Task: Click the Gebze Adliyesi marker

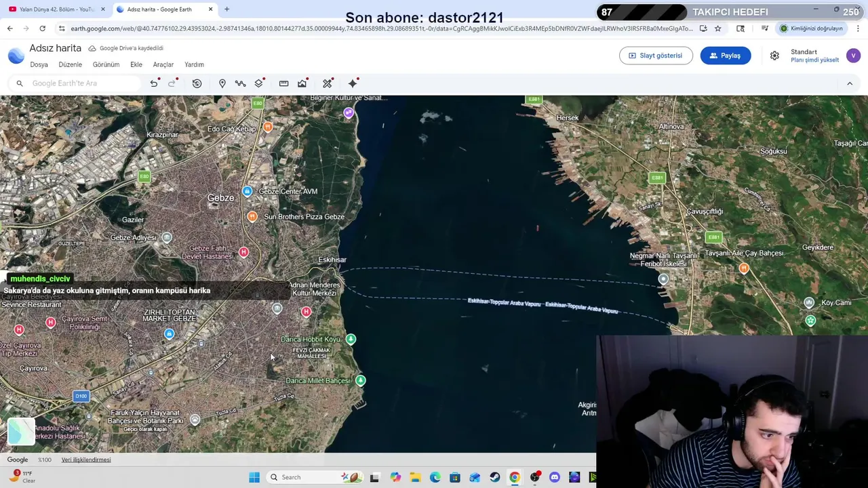Action: [167, 237]
